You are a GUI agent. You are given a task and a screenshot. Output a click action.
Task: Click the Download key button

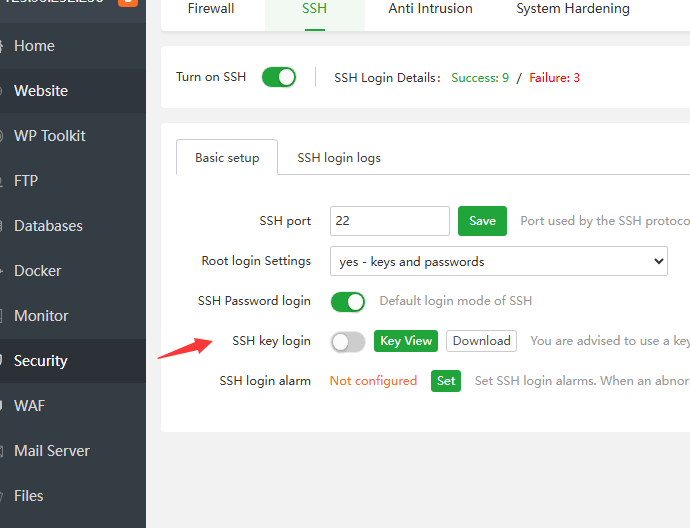point(481,341)
